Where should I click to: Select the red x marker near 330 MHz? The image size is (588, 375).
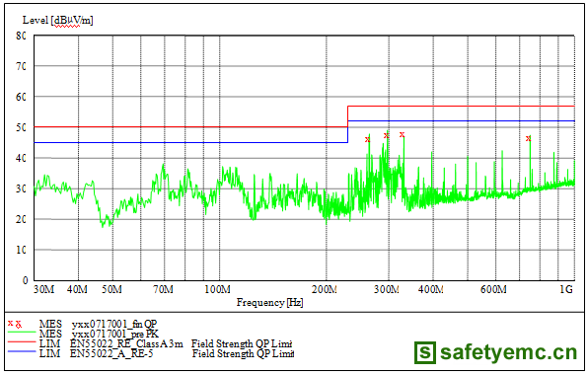click(x=402, y=134)
